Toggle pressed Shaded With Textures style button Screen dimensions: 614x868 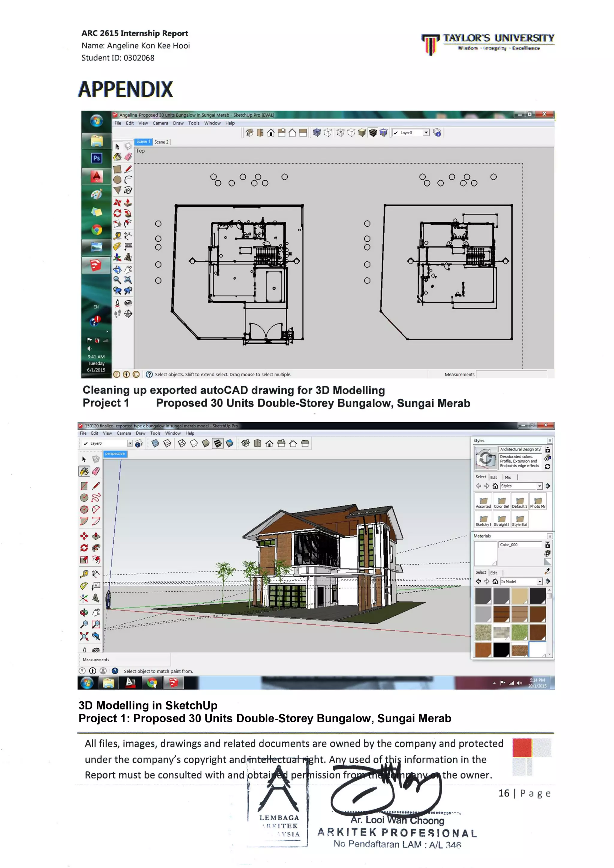coord(218,444)
